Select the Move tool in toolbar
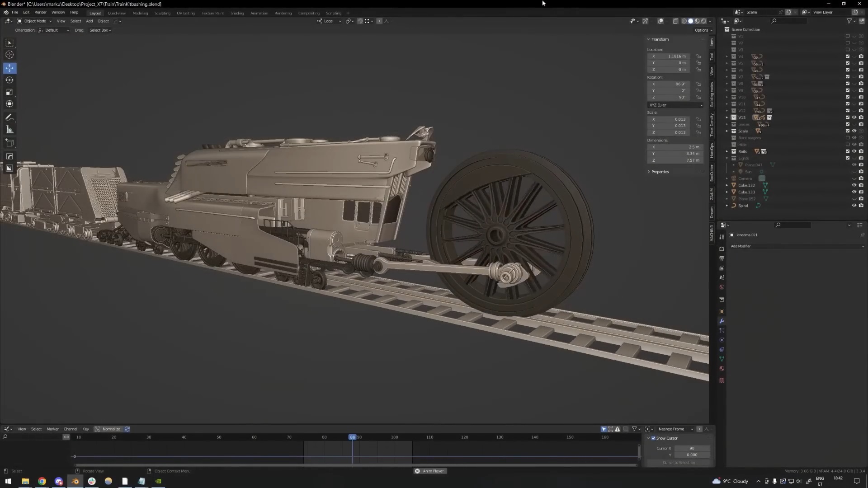Image resolution: width=868 pixels, height=488 pixels. coord(9,68)
